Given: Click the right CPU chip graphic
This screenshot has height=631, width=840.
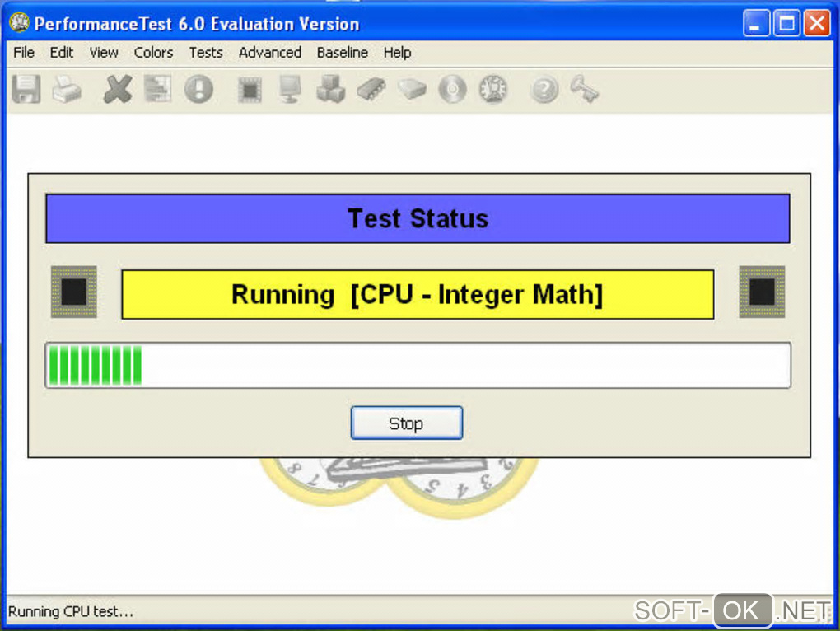Looking at the screenshot, I should (x=762, y=292).
